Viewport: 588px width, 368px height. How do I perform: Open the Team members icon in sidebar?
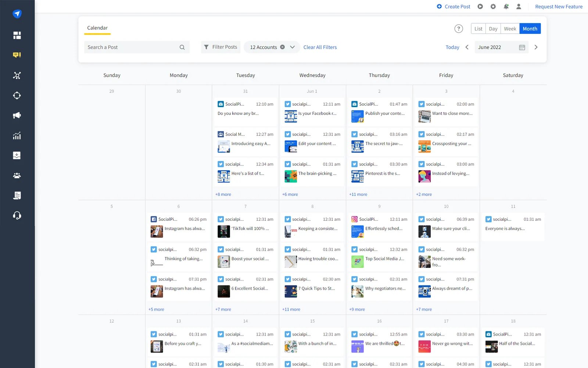(x=17, y=176)
